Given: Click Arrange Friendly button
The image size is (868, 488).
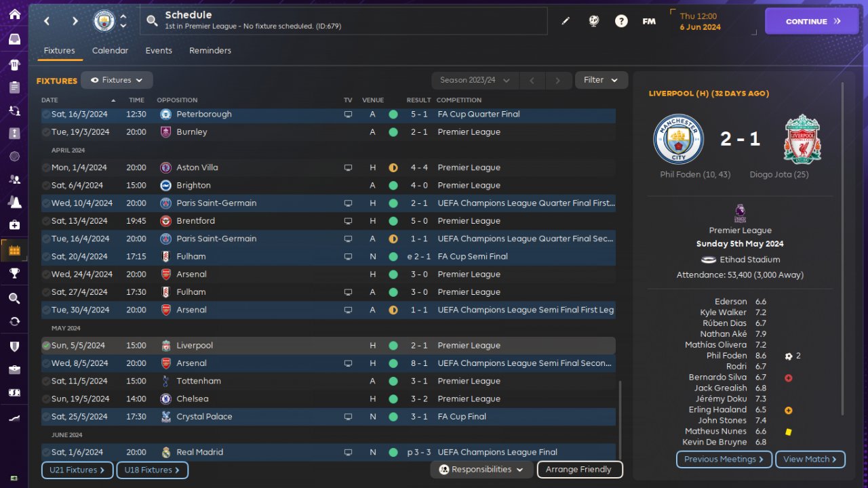Looking at the screenshot, I should point(579,469).
